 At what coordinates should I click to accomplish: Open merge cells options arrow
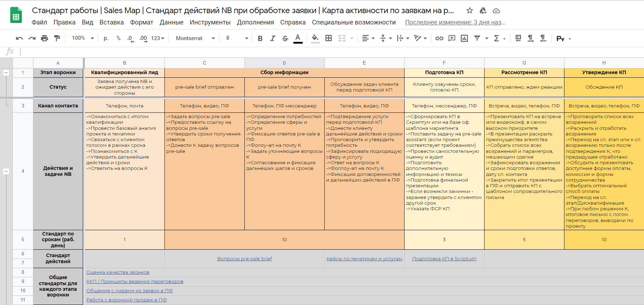point(352,38)
